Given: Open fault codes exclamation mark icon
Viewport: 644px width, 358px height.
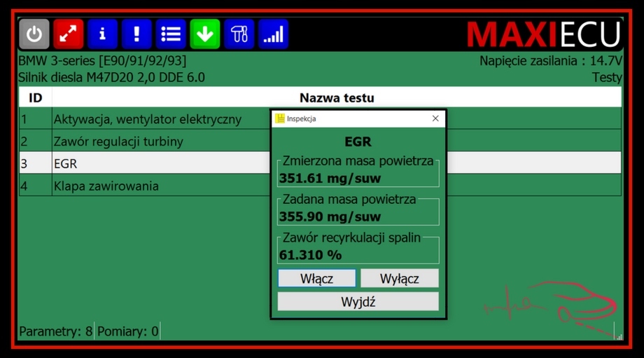Looking at the screenshot, I should (x=136, y=34).
